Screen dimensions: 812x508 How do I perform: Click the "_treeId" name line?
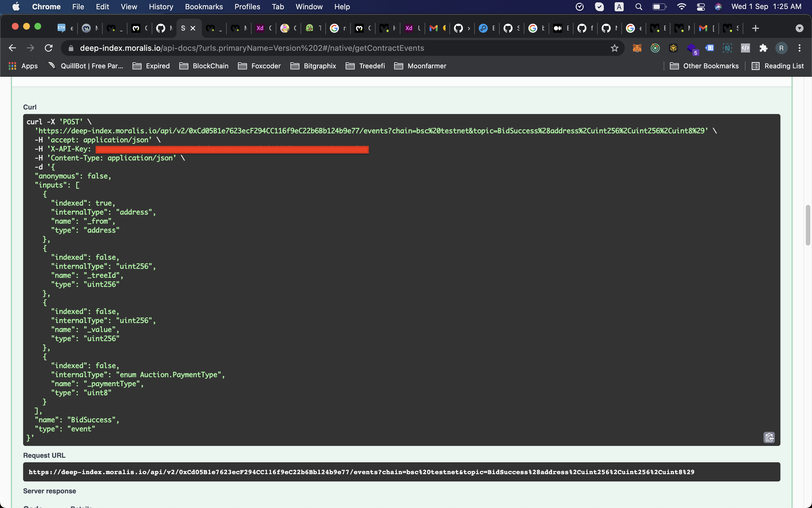pyautogui.click(x=87, y=275)
